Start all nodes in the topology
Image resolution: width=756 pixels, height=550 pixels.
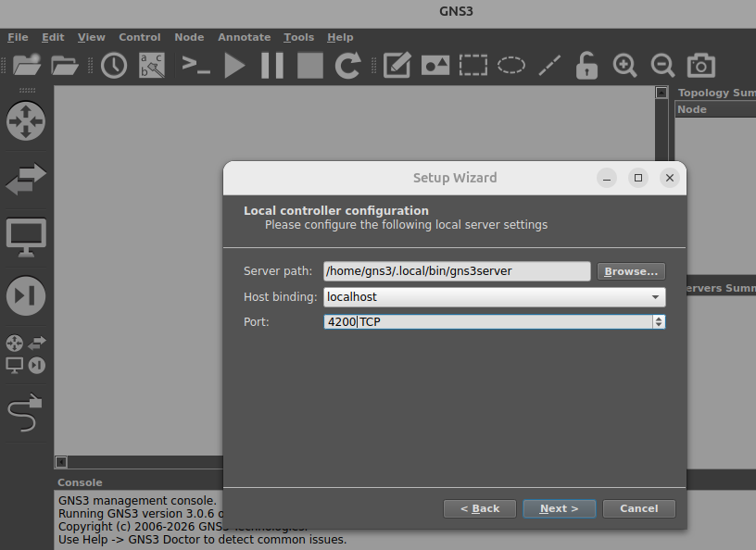234,65
